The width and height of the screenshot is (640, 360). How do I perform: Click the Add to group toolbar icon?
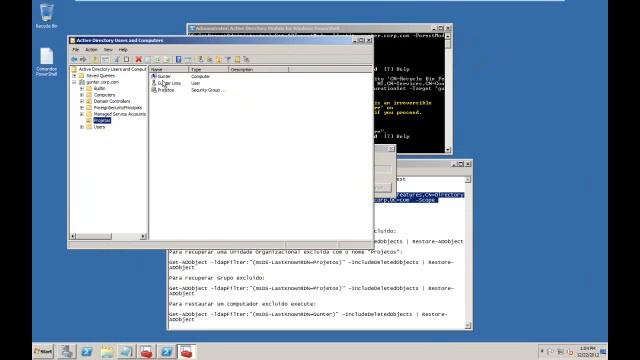click(246, 60)
